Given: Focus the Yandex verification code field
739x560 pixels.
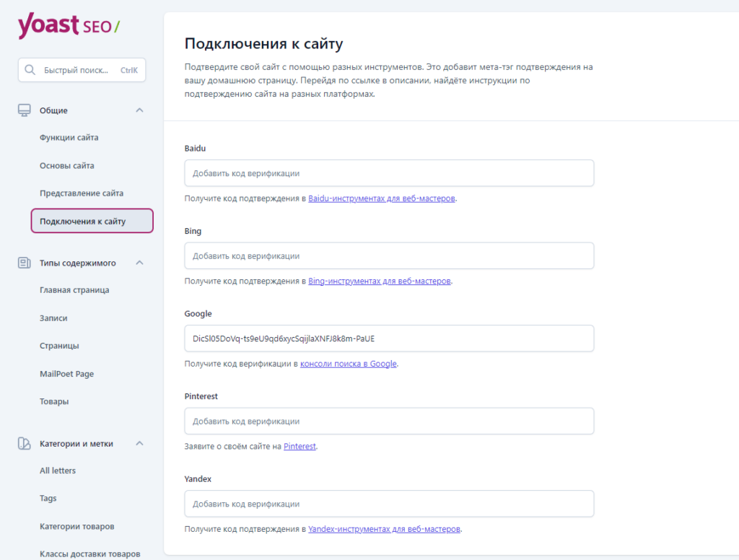Looking at the screenshot, I should (389, 504).
